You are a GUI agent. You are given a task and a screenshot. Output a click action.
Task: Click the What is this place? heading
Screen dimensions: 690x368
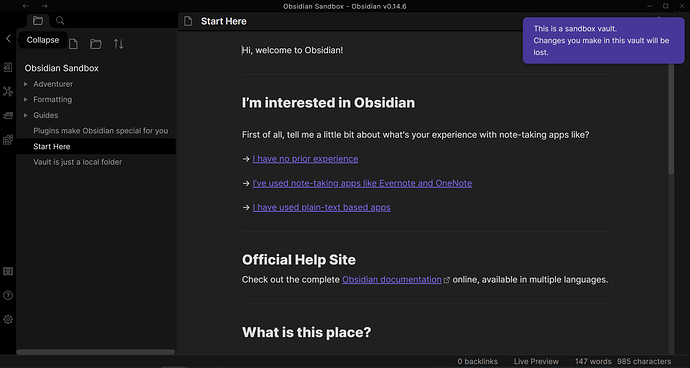coord(307,332)
